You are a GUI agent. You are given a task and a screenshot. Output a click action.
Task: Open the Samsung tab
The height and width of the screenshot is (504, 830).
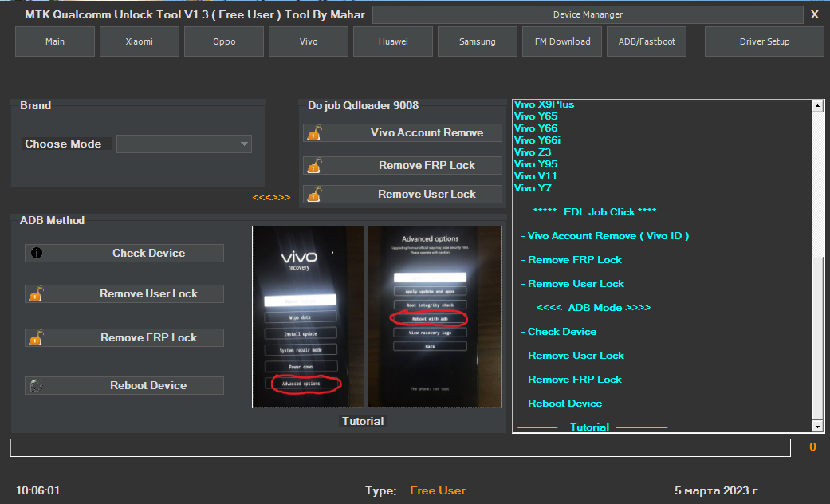click(x=478, y=41)
